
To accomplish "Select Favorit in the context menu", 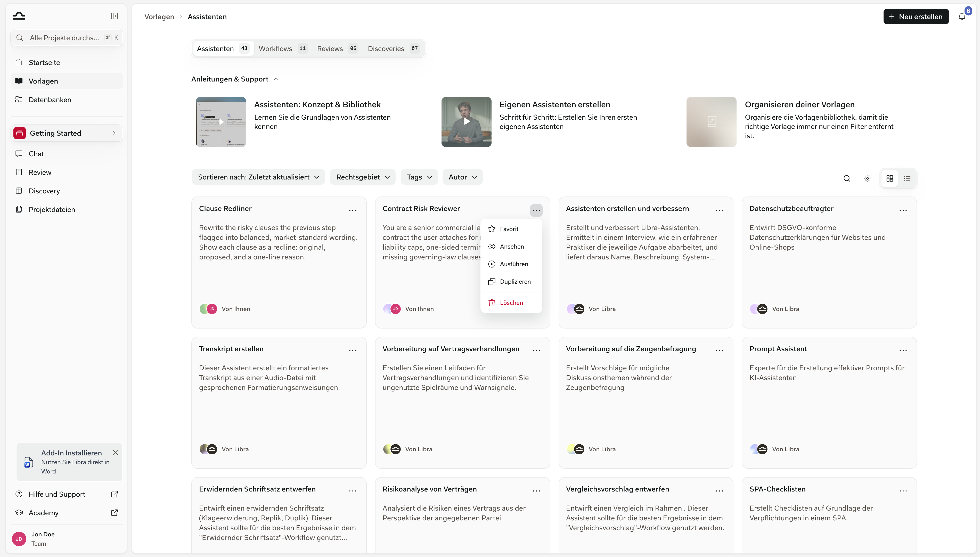I will pos(511,229).
